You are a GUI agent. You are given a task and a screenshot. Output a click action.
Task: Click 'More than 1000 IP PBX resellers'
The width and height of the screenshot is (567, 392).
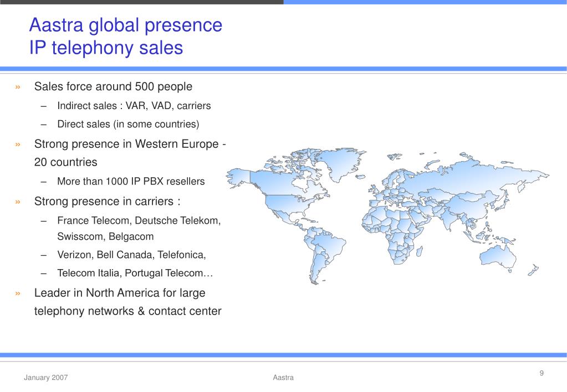[x=131, y=182]
